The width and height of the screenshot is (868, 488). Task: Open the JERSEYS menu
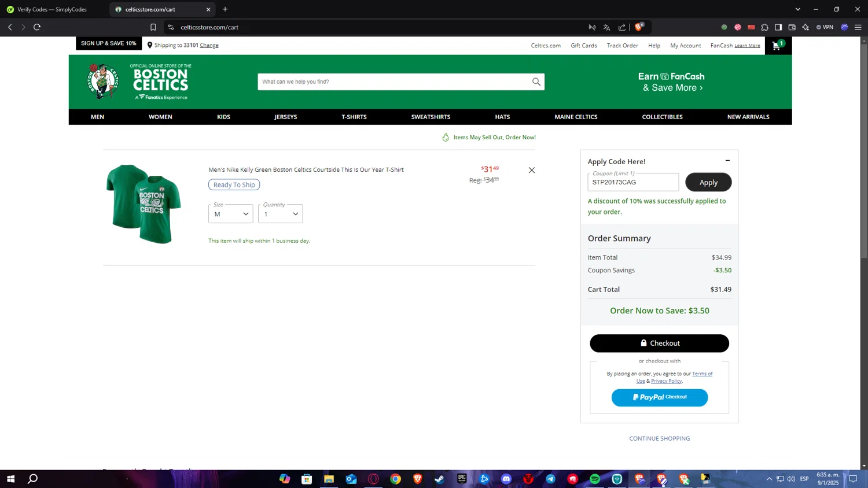pos(286,117)
